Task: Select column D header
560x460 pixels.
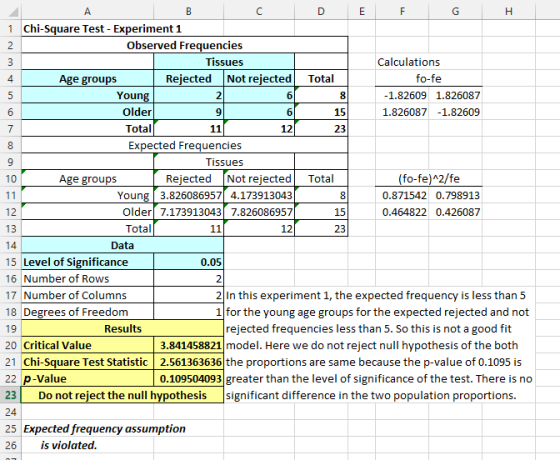Action: pos(321,11)
